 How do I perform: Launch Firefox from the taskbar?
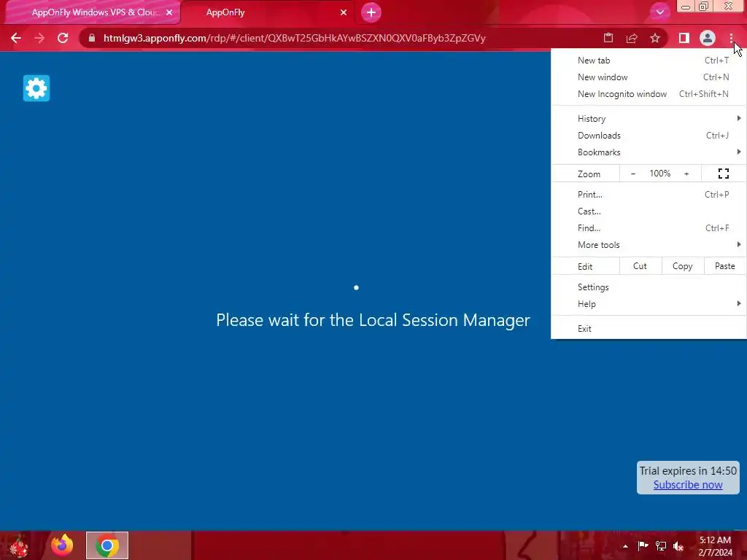click(x=63, y=545)
